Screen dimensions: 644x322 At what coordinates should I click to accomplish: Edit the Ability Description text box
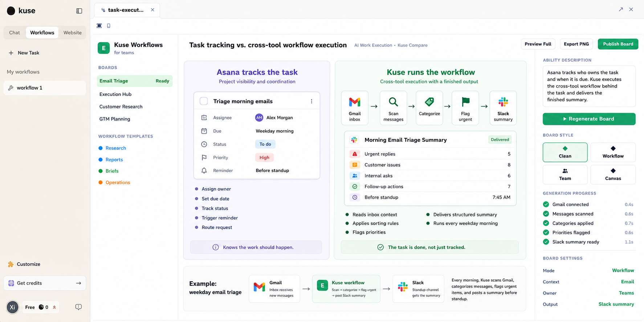pyautogui.click(x=589, y=86)
